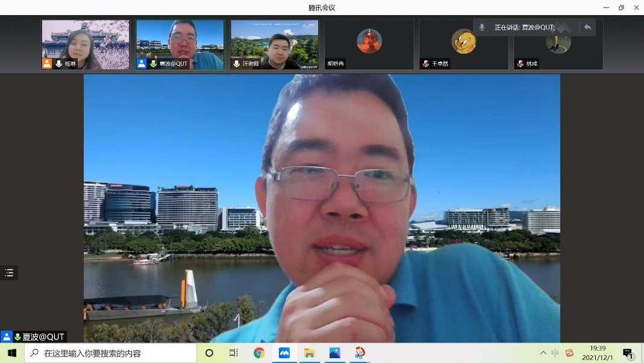Screen dimensions: 644x363
Task: Open the Windows Start menu
Action: point(11,353)
